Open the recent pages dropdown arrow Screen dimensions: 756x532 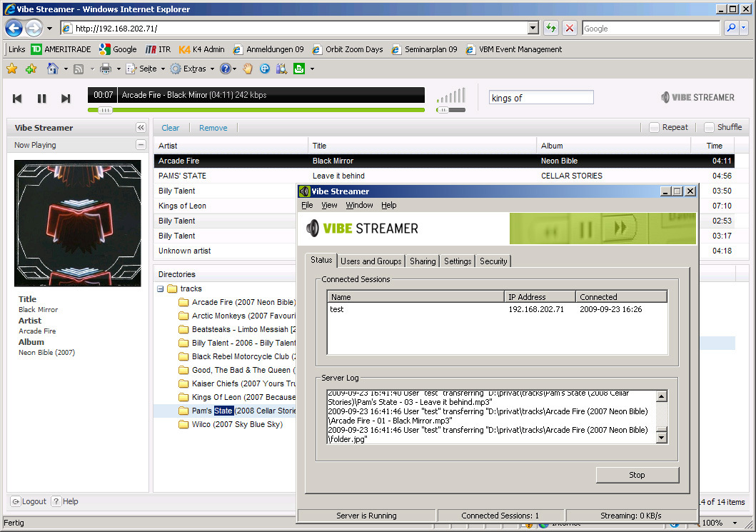[x=49, y=29]
